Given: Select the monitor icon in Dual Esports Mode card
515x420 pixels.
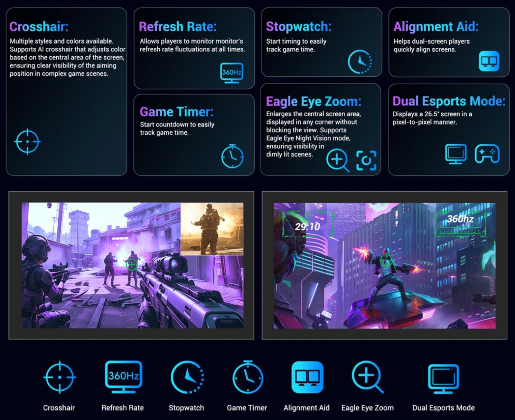Looking at the screenshot, I should [x=456, y=154].
